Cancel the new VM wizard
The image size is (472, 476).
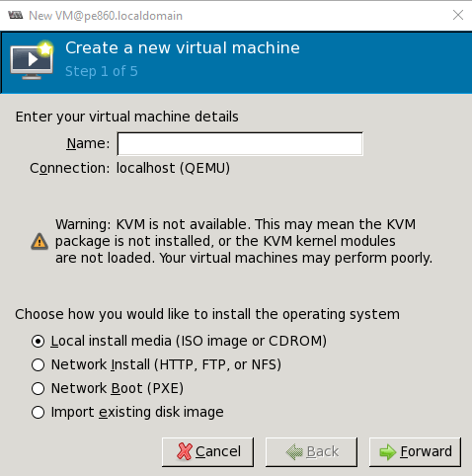point(207,452)
